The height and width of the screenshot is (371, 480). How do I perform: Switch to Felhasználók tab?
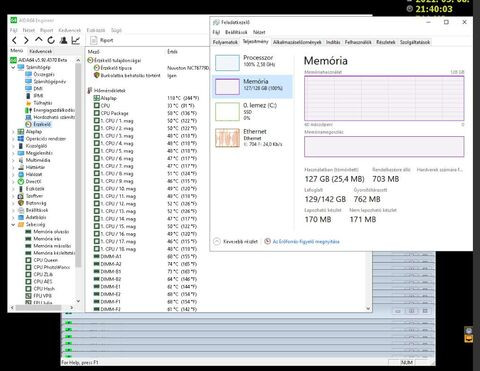(x=358, y=42)
